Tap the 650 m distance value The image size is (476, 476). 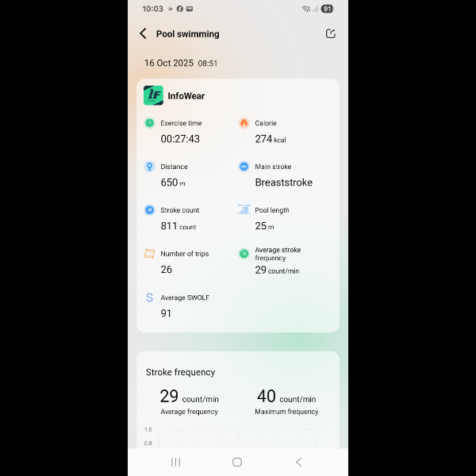coord(173,182)
